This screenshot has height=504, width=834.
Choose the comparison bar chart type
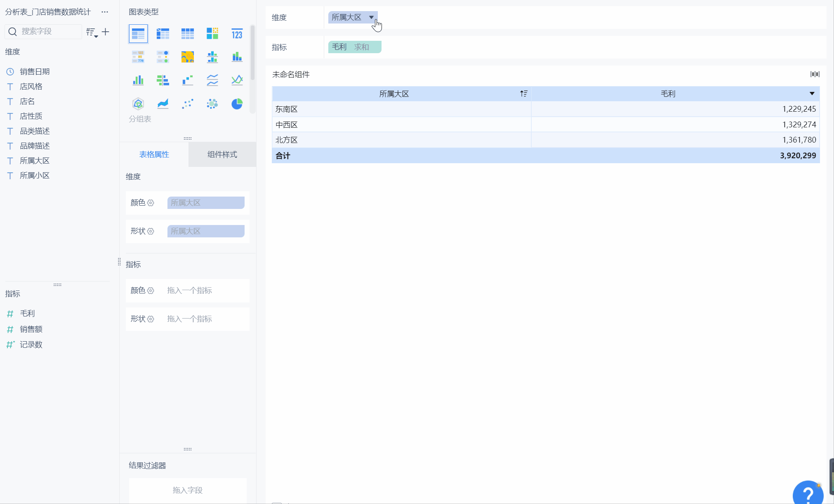pos(163,80)
